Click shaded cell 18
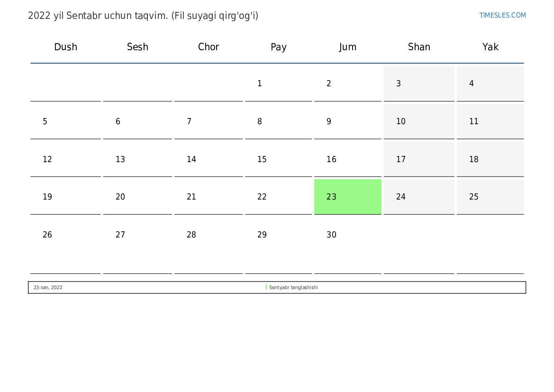The image size is (554, 392). pyautogui.click(x=490, y=159)
